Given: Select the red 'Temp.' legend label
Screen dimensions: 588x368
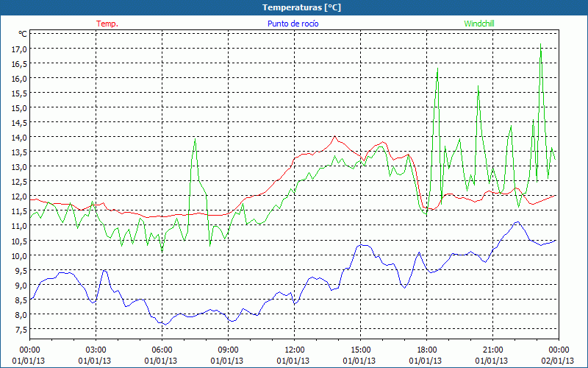Looking at the screenshot, I should (x=107, y=24).
